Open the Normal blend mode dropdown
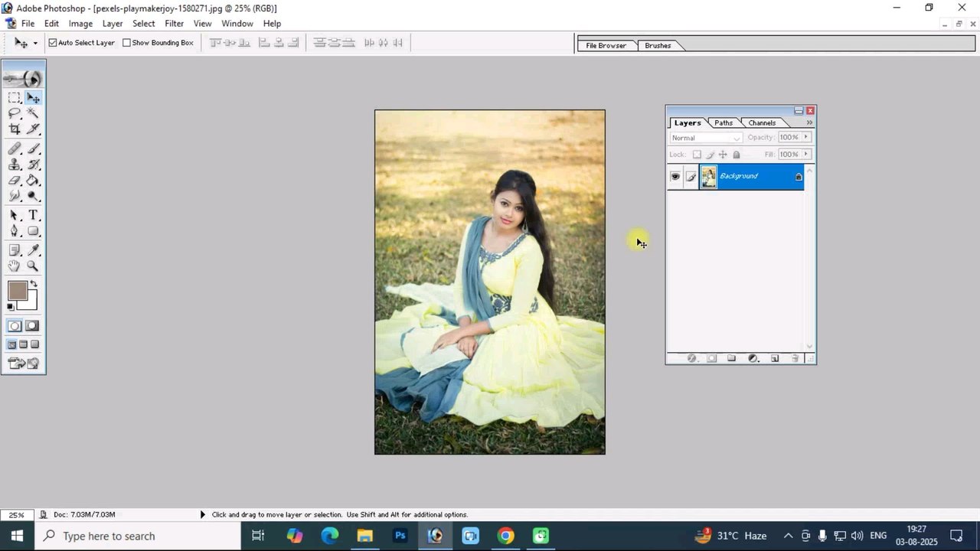Viewport: 980px width, 551px height. 705,138
